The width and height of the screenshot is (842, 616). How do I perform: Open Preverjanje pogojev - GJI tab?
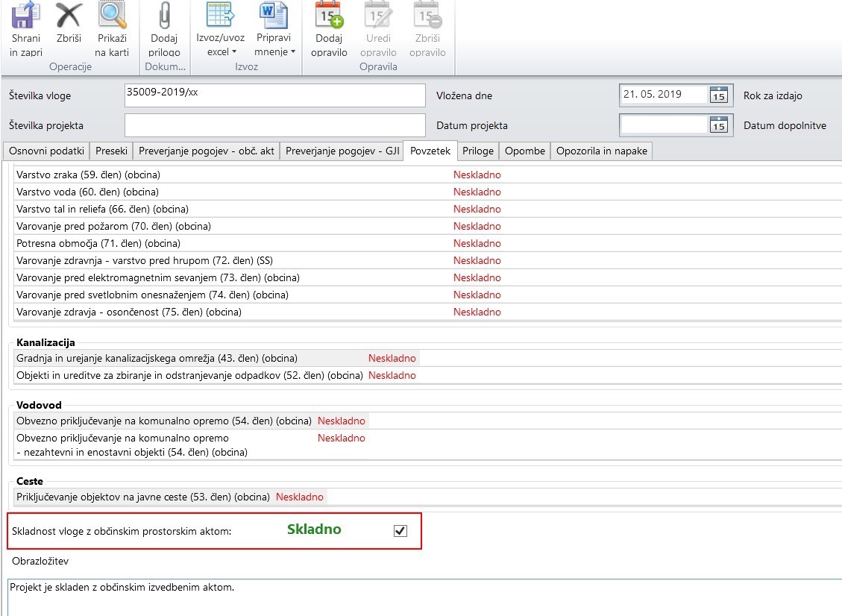pos(343,151)
